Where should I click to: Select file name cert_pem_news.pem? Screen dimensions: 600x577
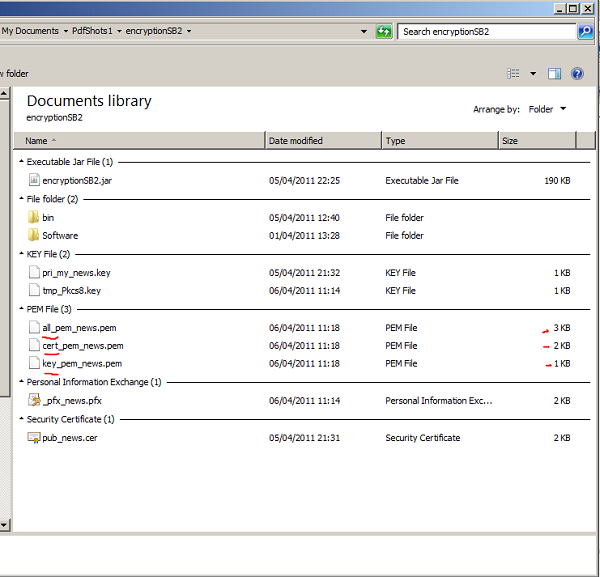[x=83, y=346]
